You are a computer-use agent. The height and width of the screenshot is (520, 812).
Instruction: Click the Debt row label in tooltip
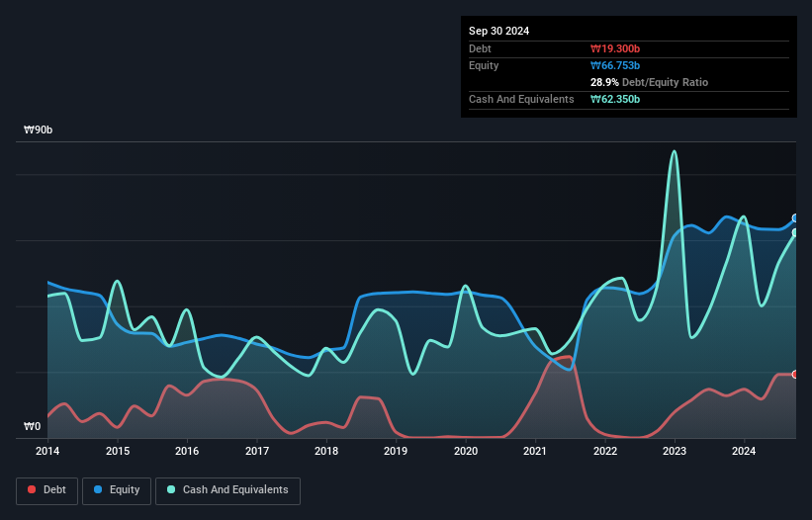point(480,48)
